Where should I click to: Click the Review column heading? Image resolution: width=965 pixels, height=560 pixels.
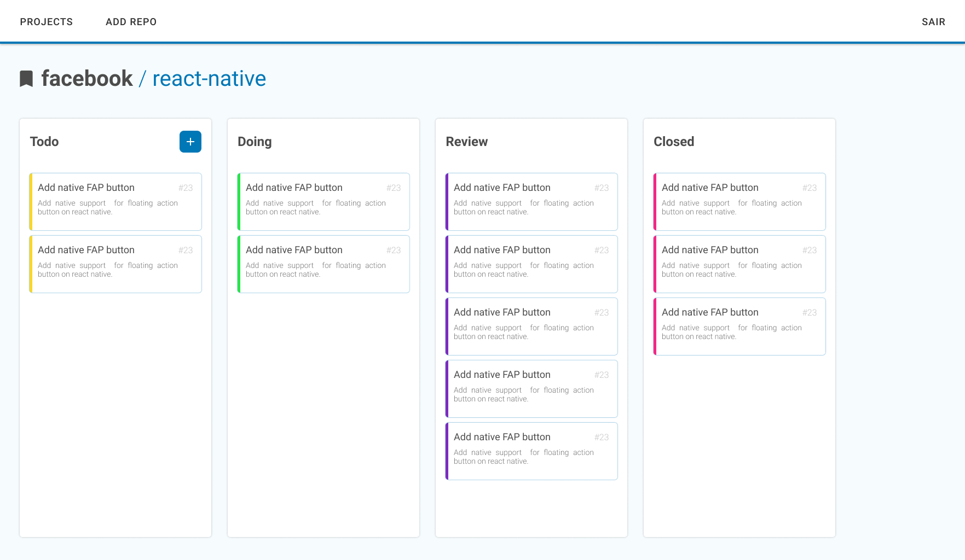click(467, 142)
